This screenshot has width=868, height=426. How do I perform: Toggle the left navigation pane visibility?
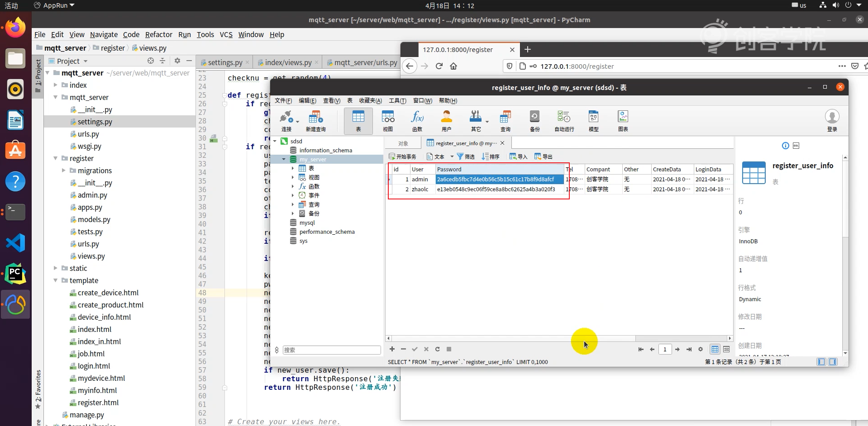821,362
